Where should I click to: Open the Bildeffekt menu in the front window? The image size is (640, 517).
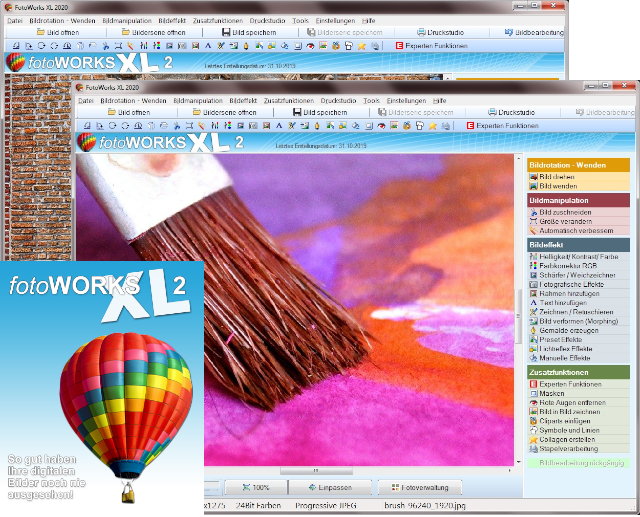(243, 101)
